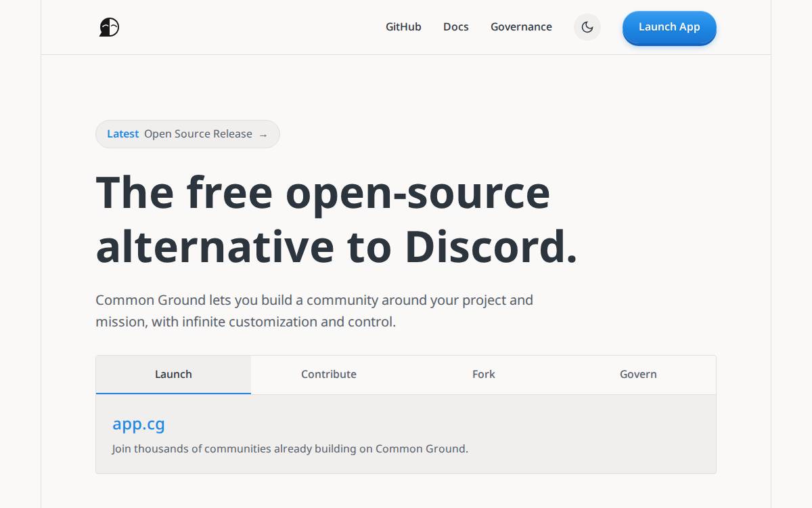Toggle dark mode with the moon icon
The image size is (812, 508).
(x=587, y=27)
